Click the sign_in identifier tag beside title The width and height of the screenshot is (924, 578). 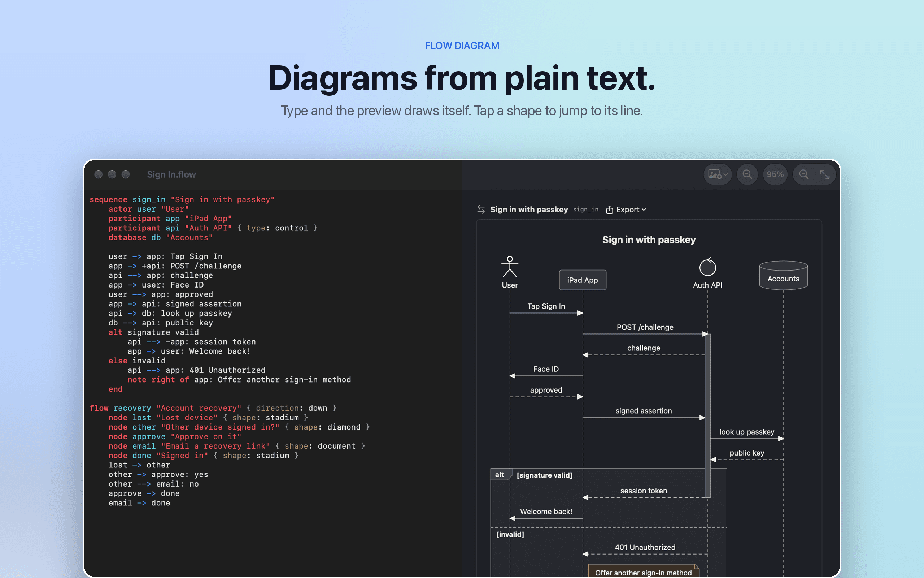(x=586, y=210)
